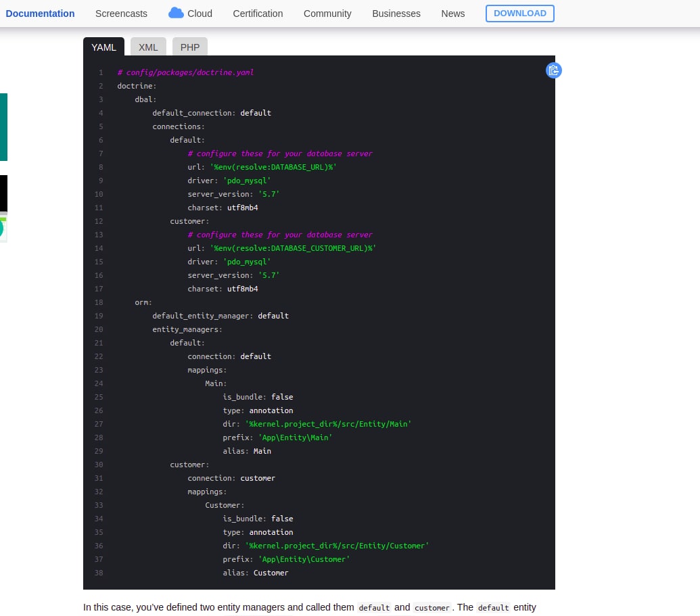Click the 'Main:' mapping key
The image size is (700, 616).
(216, 383)
